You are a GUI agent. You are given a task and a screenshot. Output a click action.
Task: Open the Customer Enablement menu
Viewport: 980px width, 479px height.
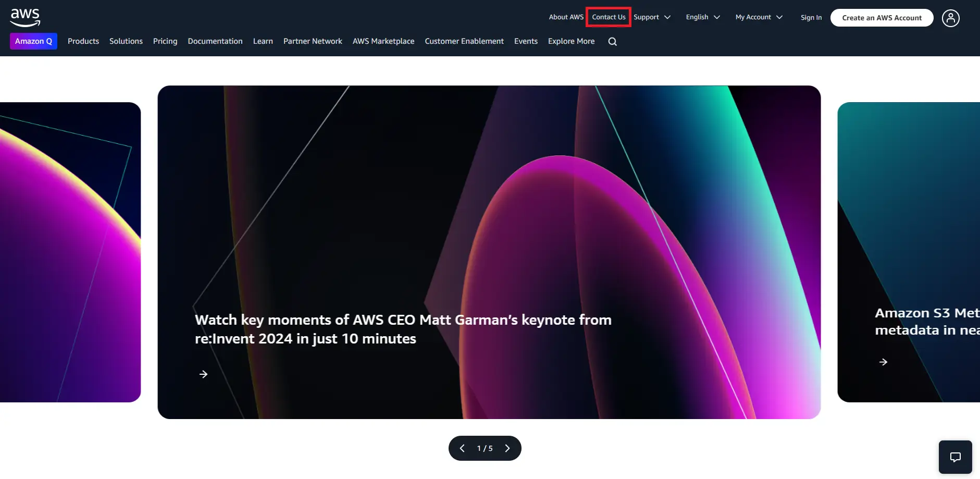point(464,41)
